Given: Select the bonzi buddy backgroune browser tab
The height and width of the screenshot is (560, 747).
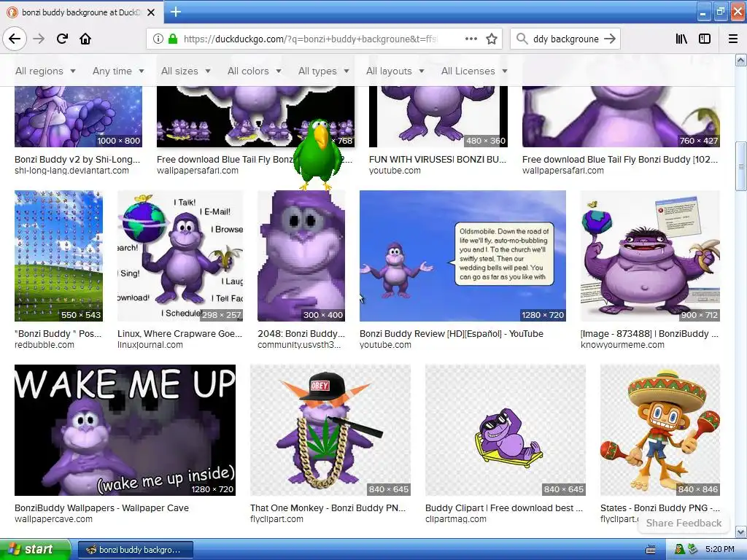Looking at the screenshot, I should pos(82,12).
